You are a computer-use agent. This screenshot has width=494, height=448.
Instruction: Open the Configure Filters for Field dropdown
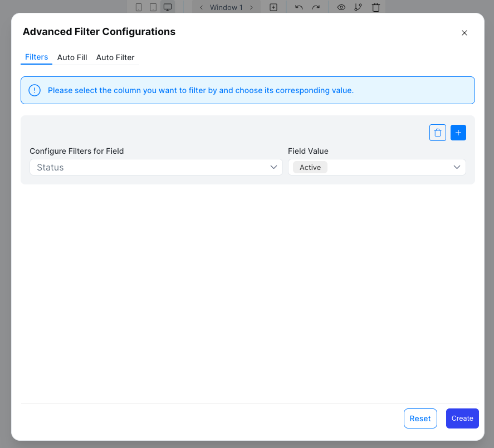coord(156,167)
